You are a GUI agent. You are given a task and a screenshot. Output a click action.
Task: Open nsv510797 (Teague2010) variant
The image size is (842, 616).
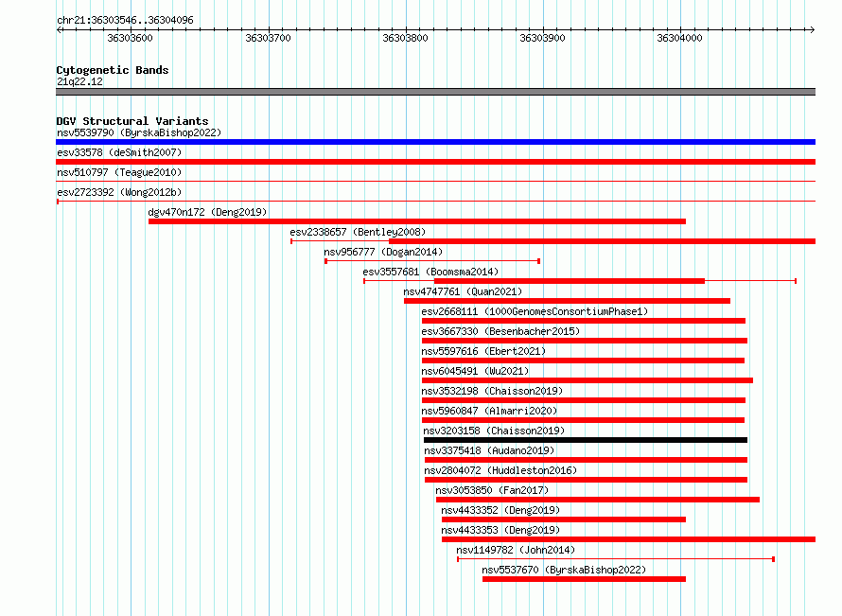click(x=119, y=172)
